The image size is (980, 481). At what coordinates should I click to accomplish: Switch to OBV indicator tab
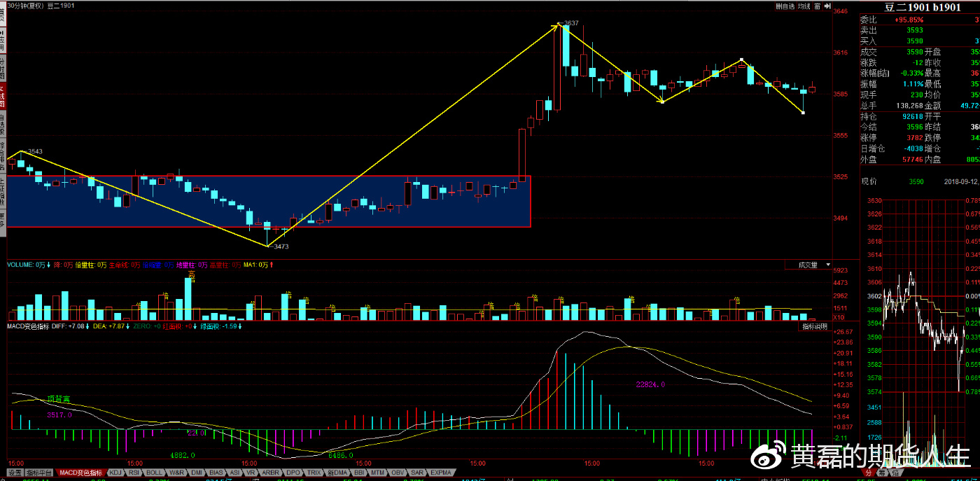[x=397, y=473]
